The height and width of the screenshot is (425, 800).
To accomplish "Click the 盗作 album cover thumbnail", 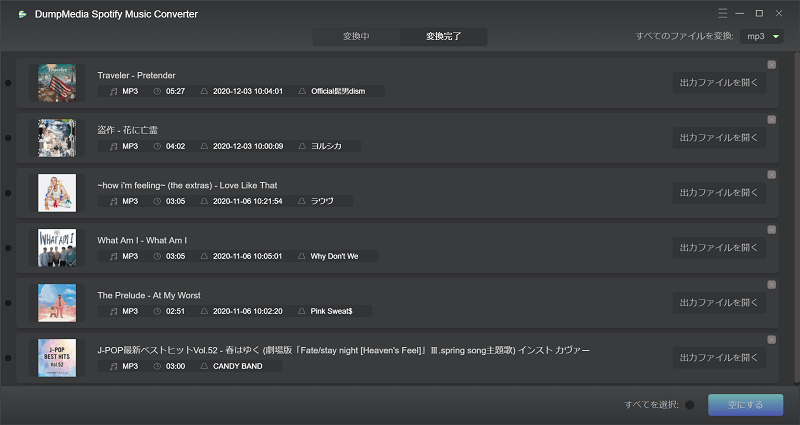I will point(57,138).
